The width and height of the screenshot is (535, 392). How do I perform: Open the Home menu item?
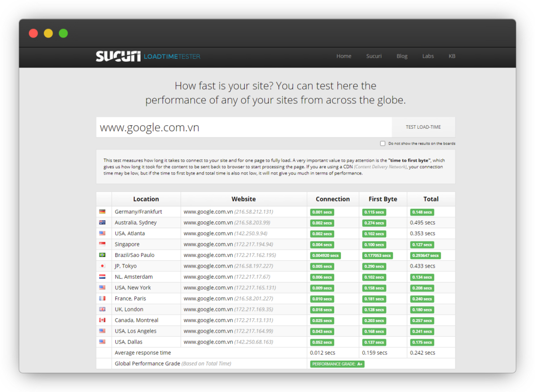(344, 56)
